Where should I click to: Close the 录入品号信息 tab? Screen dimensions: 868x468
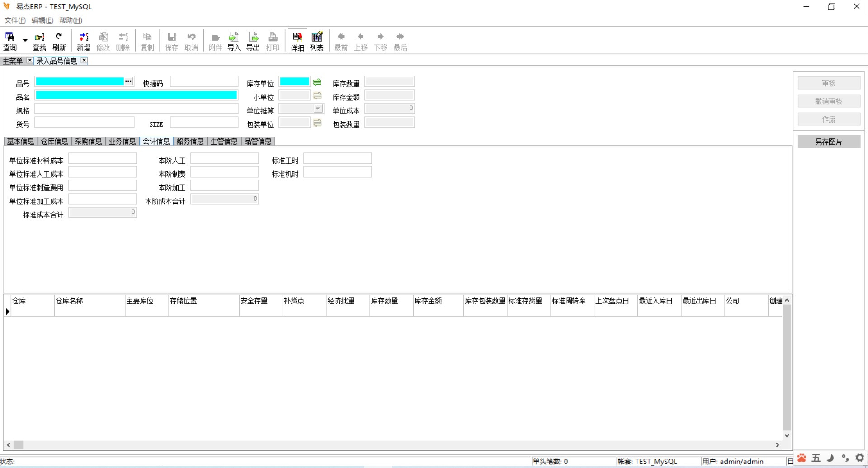tap(84, 61)
